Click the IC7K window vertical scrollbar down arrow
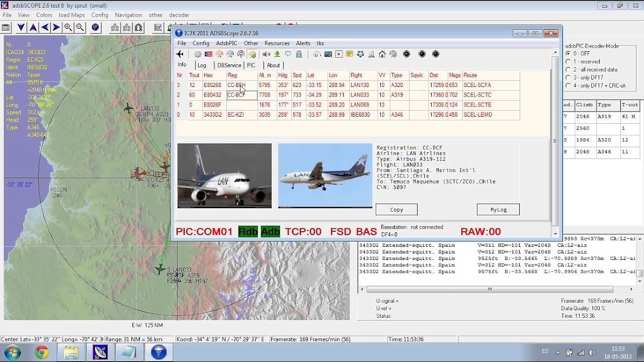 (555, 234)
